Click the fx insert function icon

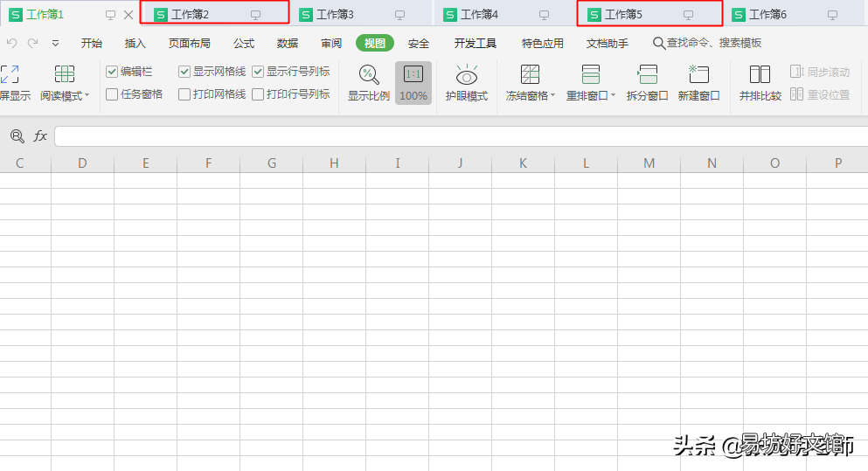40,136
